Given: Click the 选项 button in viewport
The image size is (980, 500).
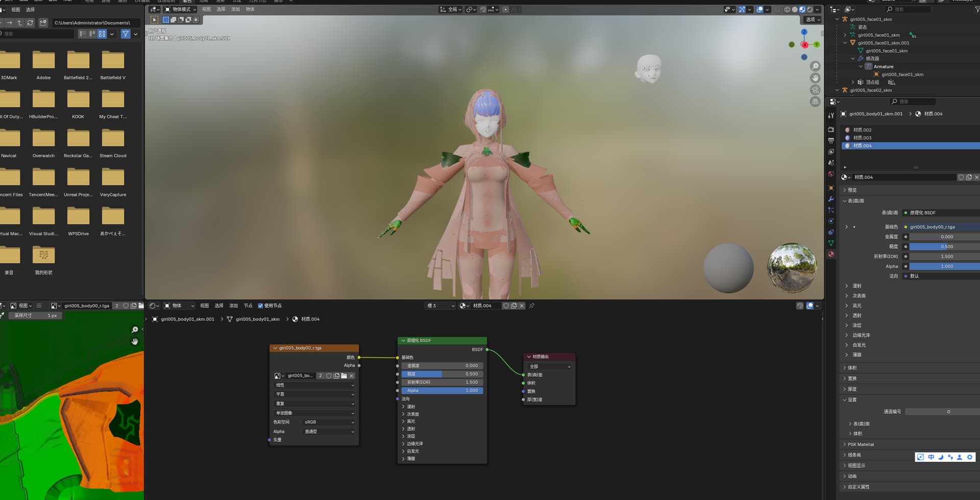Looking at the screenshot, I should click(x=812, y=20).
